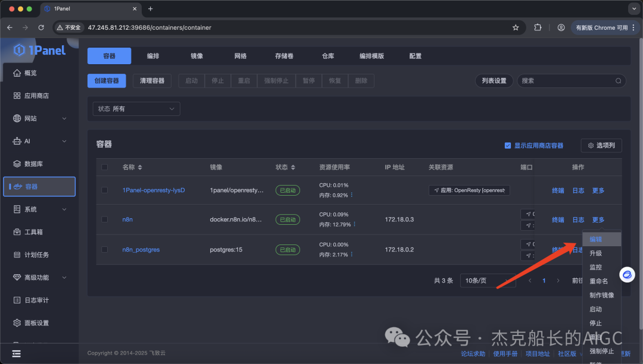Open Chrome tab search chevron

point(634,8)
